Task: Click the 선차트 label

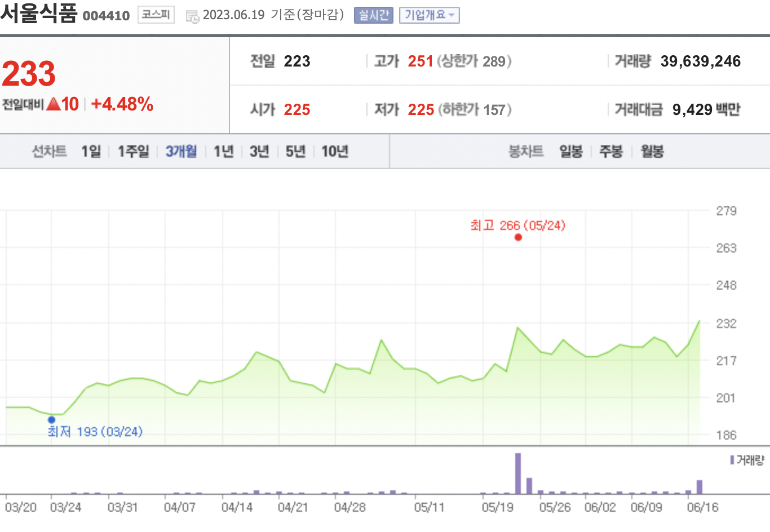Action: click(49, 151)
